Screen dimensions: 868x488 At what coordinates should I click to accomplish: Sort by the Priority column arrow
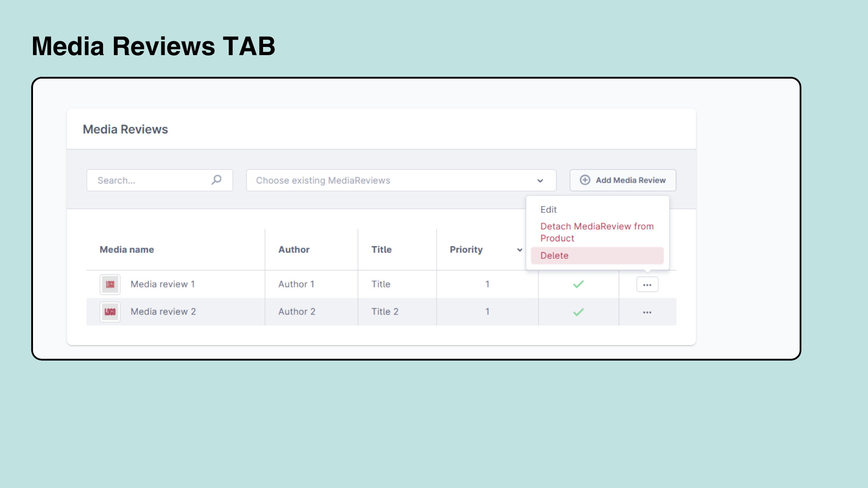520,250
